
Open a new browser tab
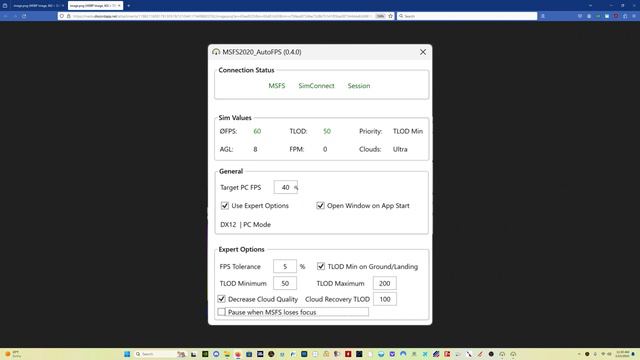pyautogui.click(x=129, y=6)
